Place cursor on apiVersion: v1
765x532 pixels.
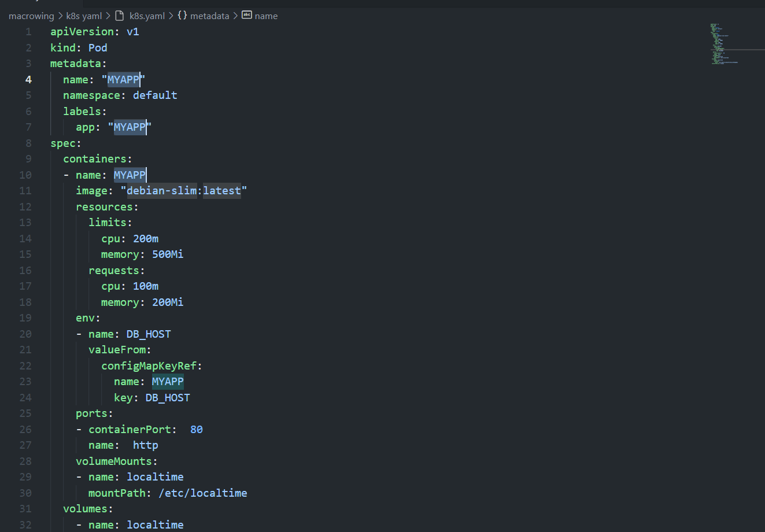95,32
